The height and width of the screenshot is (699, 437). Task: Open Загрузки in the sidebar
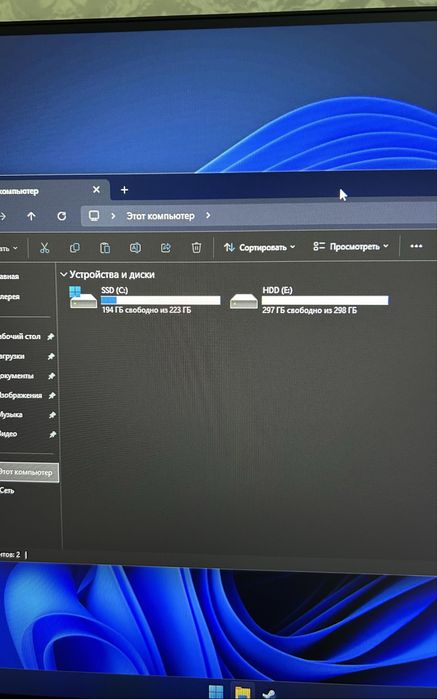[12, 356]
